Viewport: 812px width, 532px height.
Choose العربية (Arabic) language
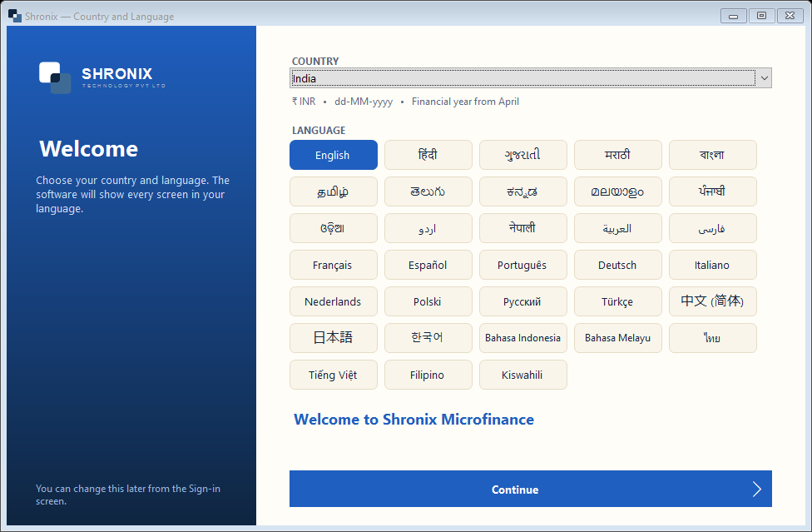[x=618, y=228]
